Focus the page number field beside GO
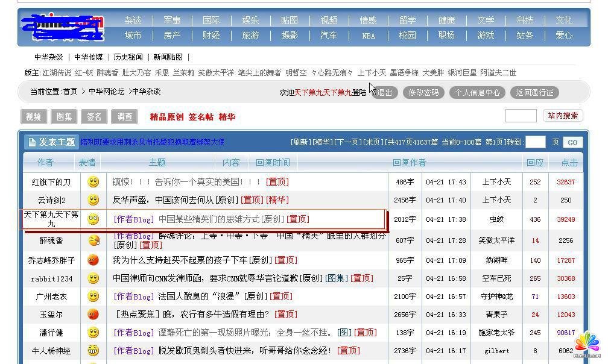 pos(534,142)
